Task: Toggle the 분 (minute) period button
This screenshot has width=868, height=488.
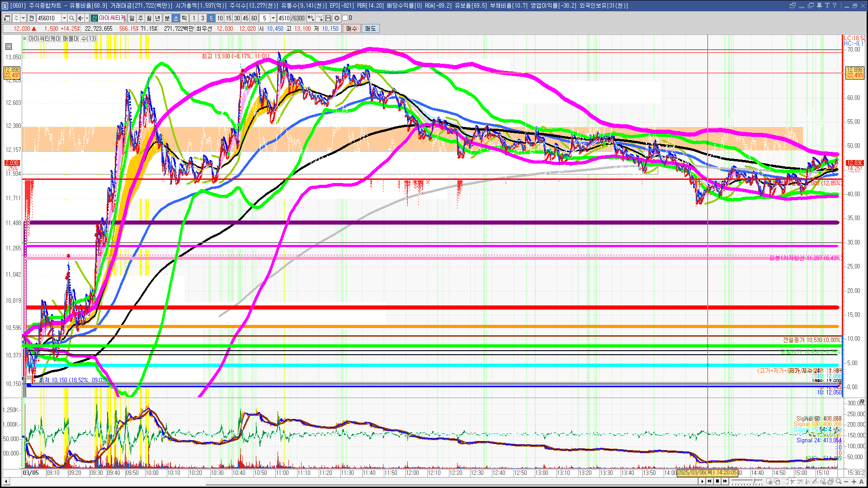Action: (167, 18)
